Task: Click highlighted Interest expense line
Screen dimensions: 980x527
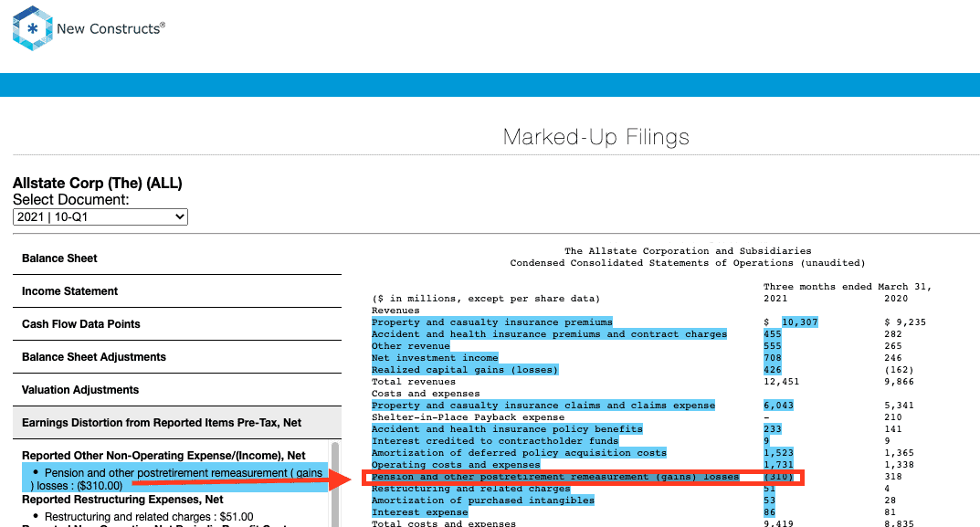Action: pyautogui.click(x=419, y=512)
